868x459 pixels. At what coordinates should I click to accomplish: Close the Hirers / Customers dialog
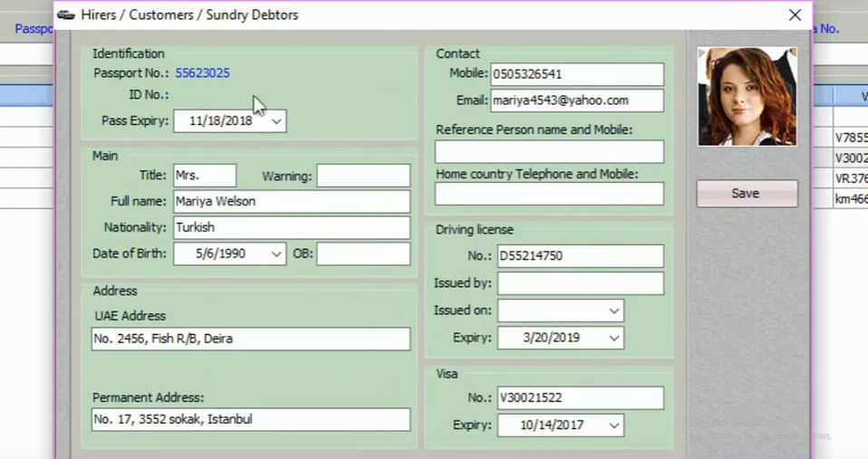[795, 15]
